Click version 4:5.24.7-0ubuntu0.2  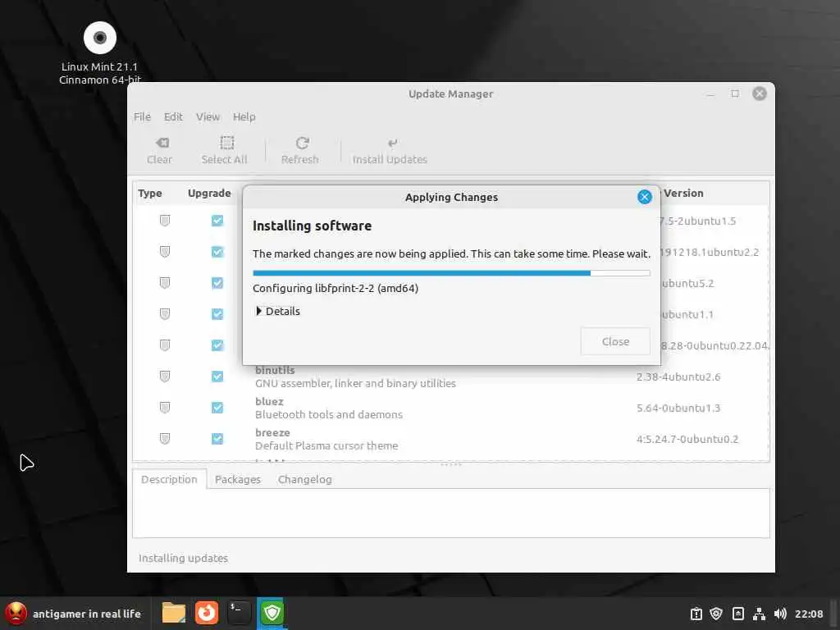tap(687, 439)
